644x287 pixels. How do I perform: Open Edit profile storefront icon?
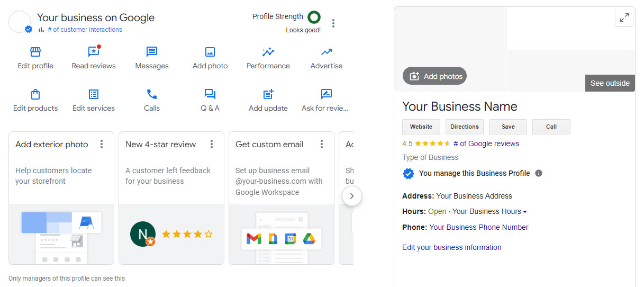[35, 52]
